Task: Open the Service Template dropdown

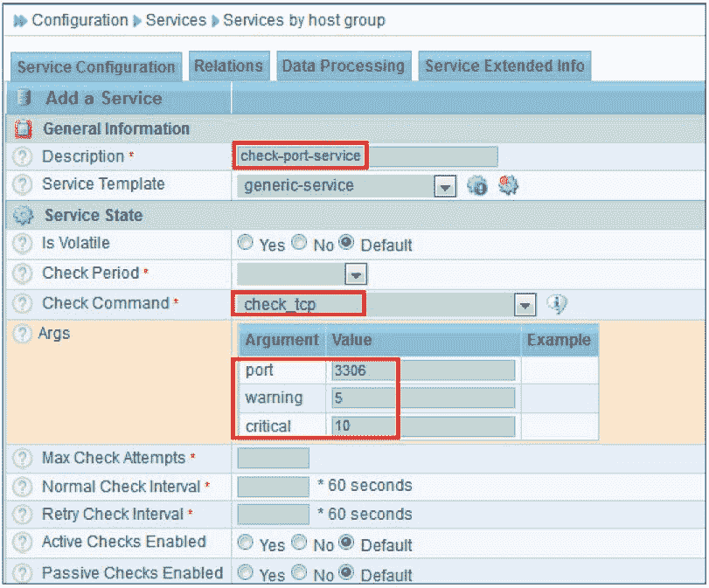Action: click(x=445, y=186)
